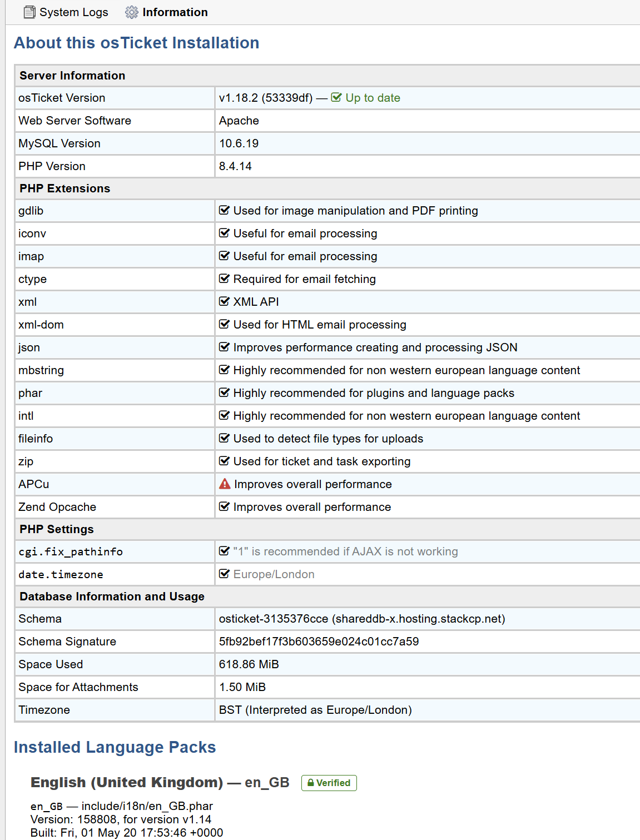
Task: Click the mbstring extension check mark
Action: 224,370
